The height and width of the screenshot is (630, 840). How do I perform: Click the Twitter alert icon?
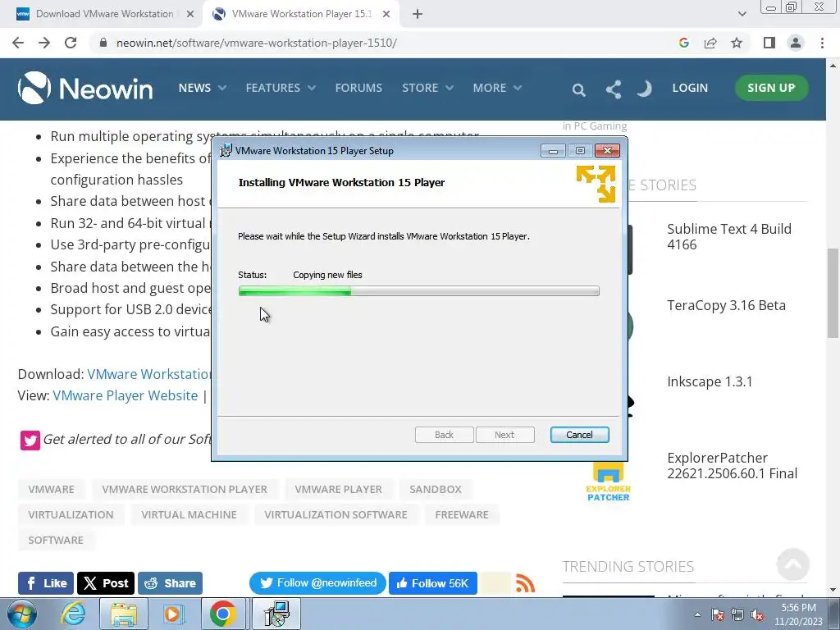point(30,441)
